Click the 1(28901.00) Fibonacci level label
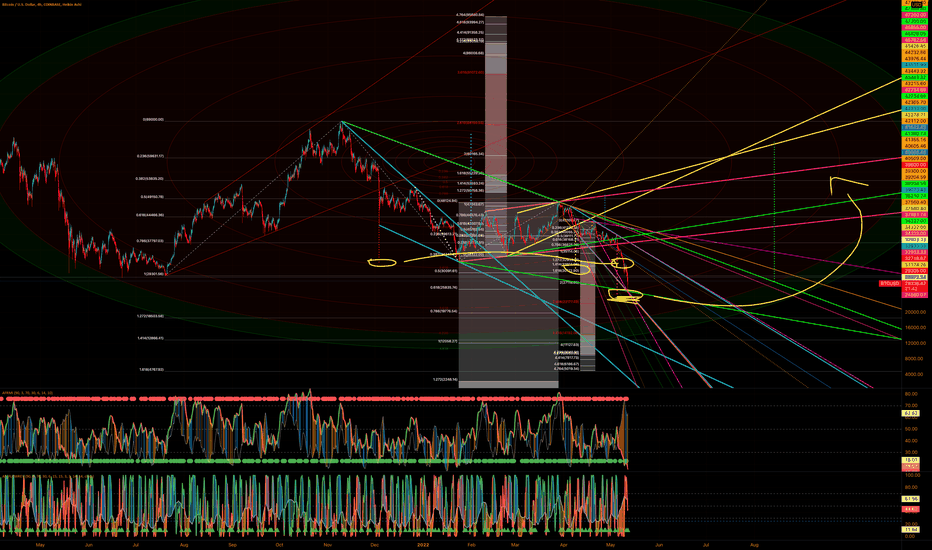The width and height of the screenshot is (932, 550). pyautogui.click(x=153, y=274)
